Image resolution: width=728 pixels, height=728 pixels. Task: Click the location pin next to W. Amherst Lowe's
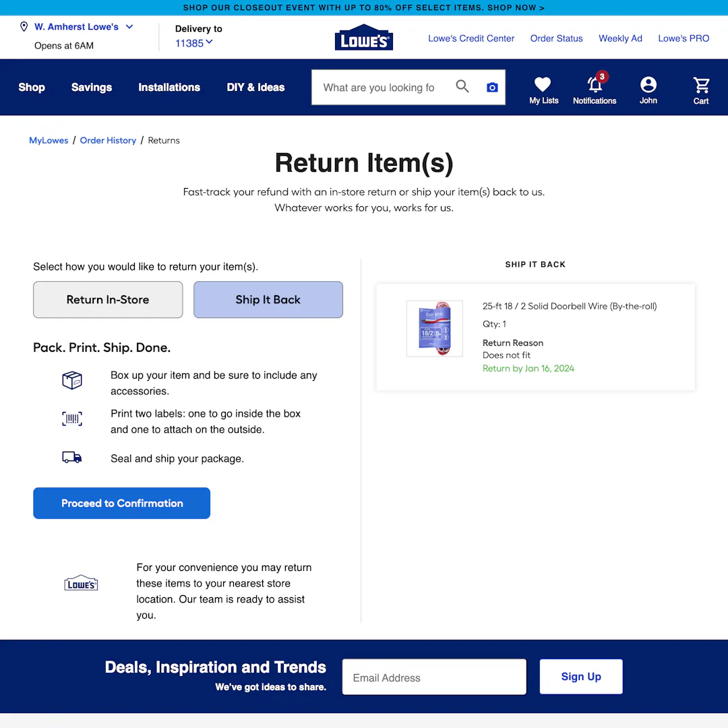coord(24,26)
